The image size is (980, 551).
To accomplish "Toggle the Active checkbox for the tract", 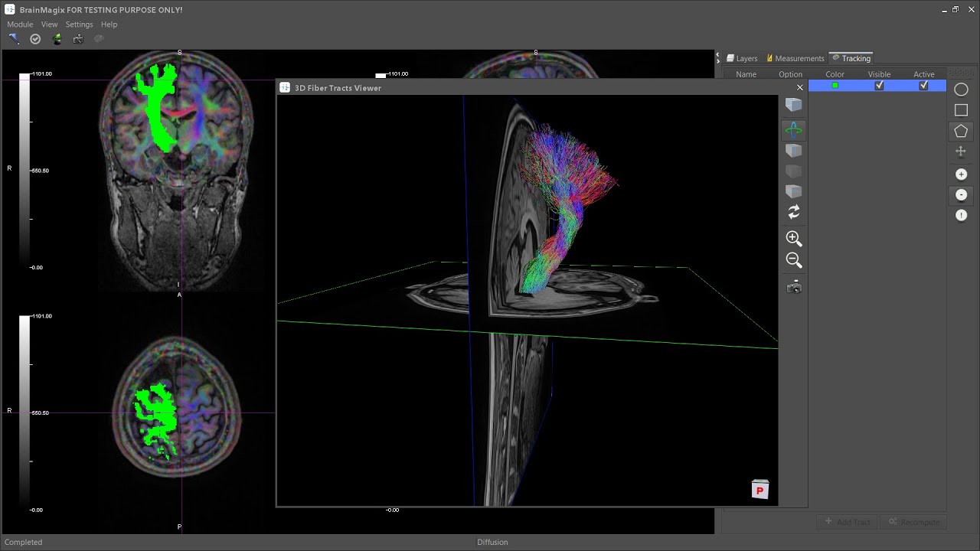I will 923,86.
